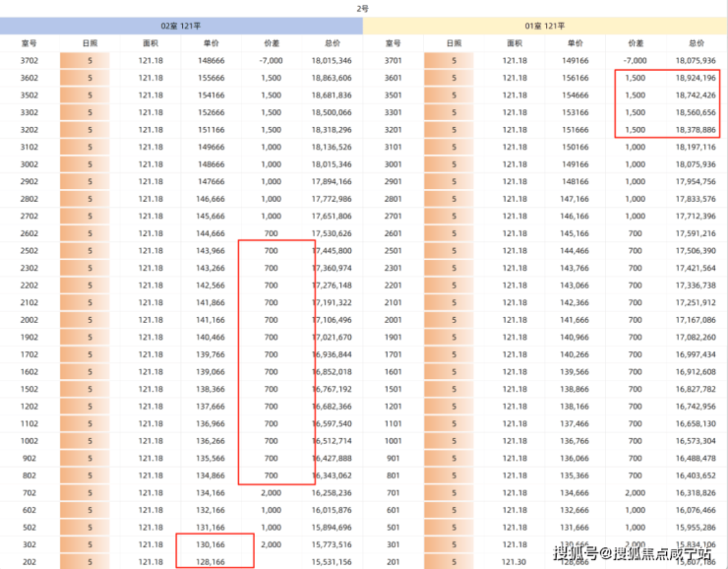Select the unit price cell 130,166
Image resolution: width=728 pixels, height=569 pixels.
coord(211,544)
